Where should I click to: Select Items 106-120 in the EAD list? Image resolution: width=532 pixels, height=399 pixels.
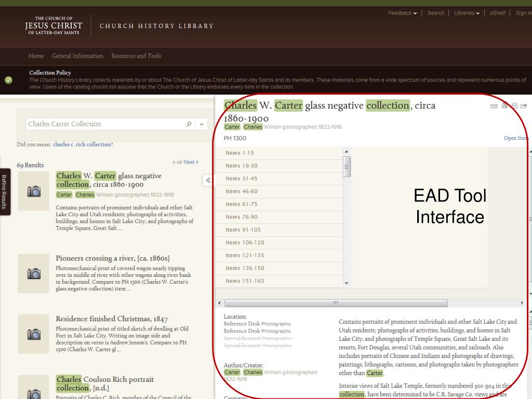point(279,243)
